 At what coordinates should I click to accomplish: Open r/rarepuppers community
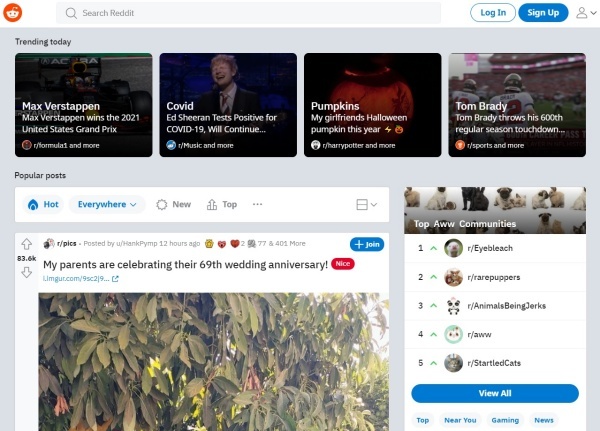tap(495, 277)
